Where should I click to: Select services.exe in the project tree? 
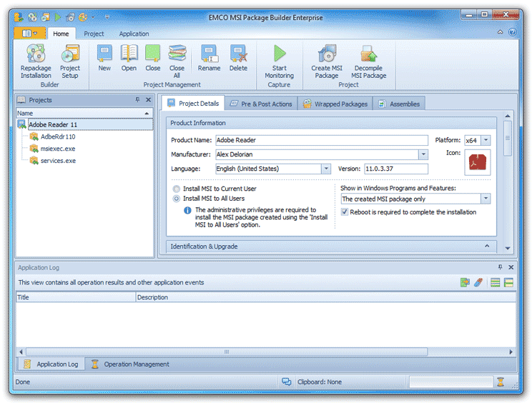[58, 161]
